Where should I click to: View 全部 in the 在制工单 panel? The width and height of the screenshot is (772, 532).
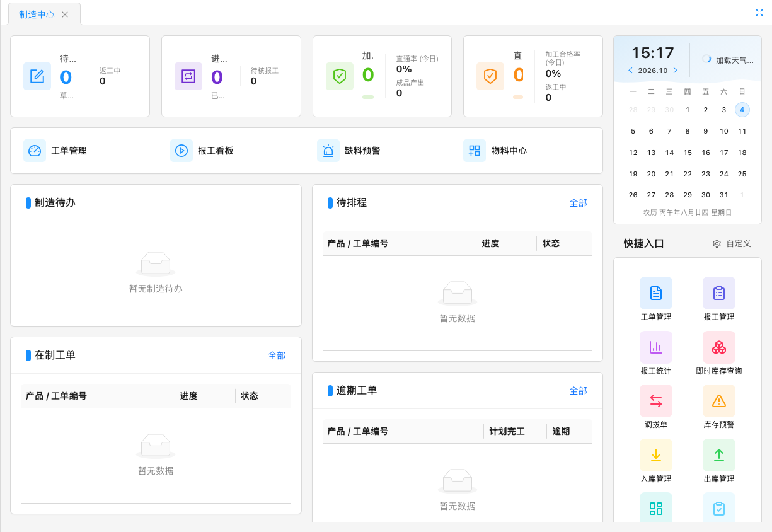pos(277,356)
